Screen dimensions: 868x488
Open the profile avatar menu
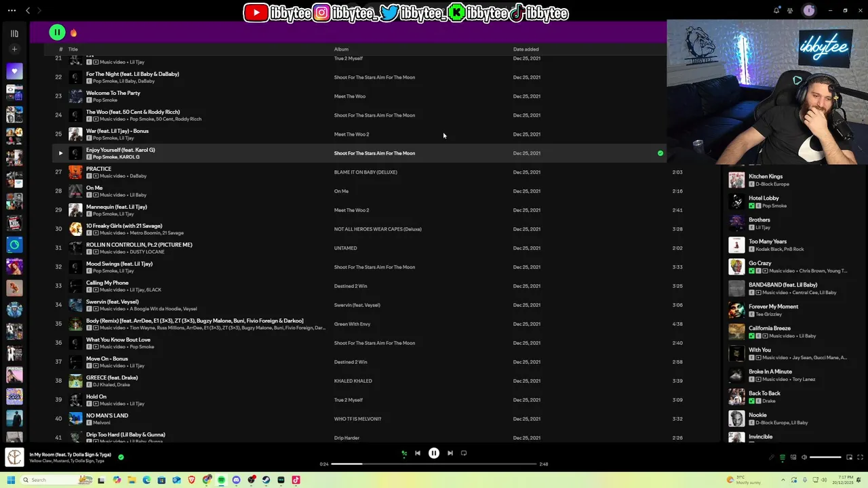pos(808,10)
